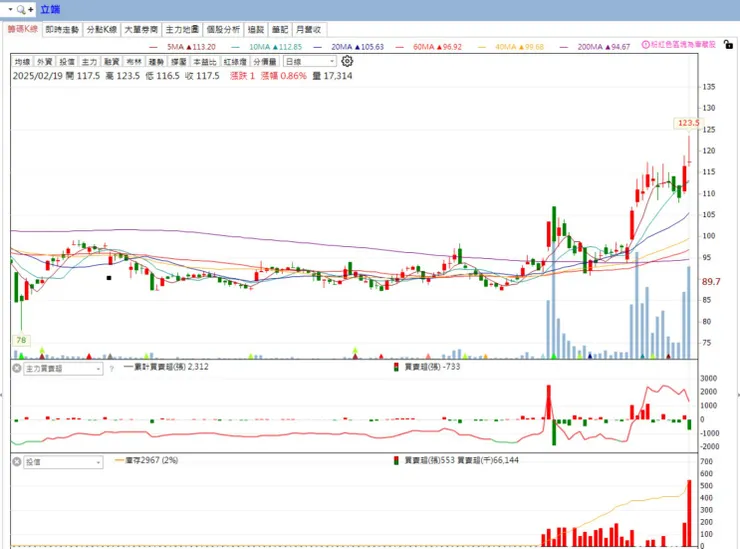The image size is (740, 549).
Task: Toggle the 趨勢 overlay button
Action: (x=156, y=62)
